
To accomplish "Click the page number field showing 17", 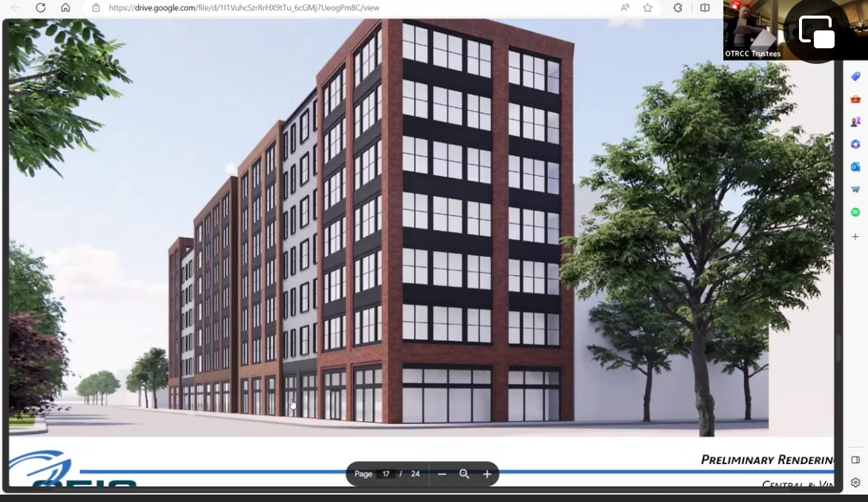I will [x=386, y=475].
